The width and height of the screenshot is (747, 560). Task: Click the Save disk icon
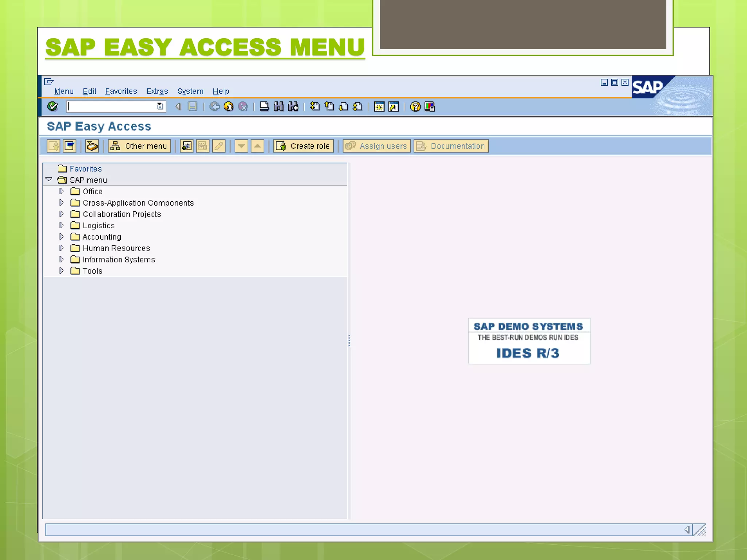[192, 106]
